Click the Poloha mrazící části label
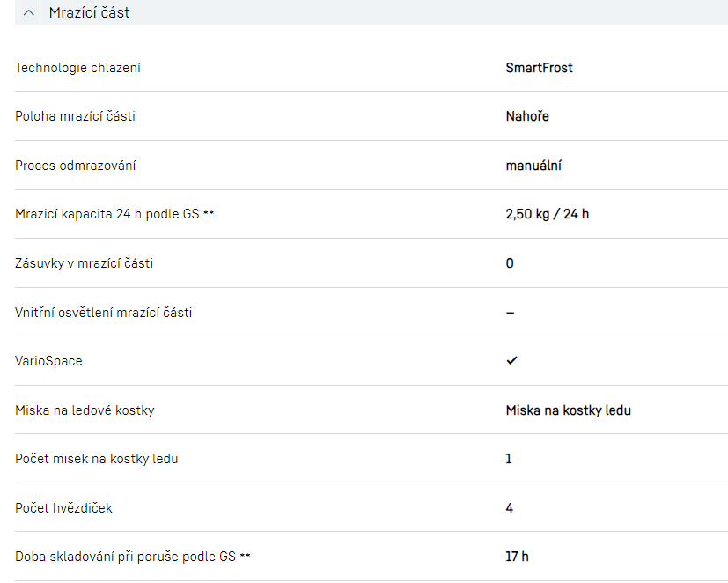The height and width of the screenshot is (583, 728). coord(75,116)
